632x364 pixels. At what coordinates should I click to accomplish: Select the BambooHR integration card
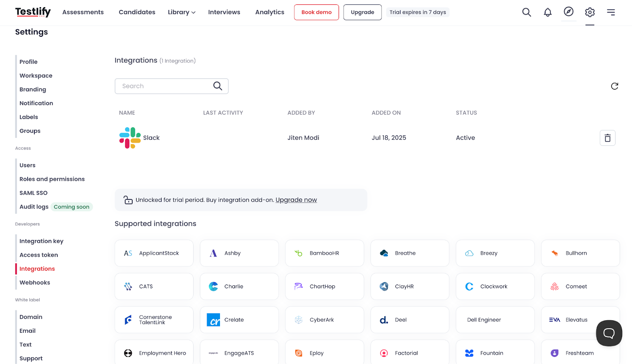click(x=325, y=253)
